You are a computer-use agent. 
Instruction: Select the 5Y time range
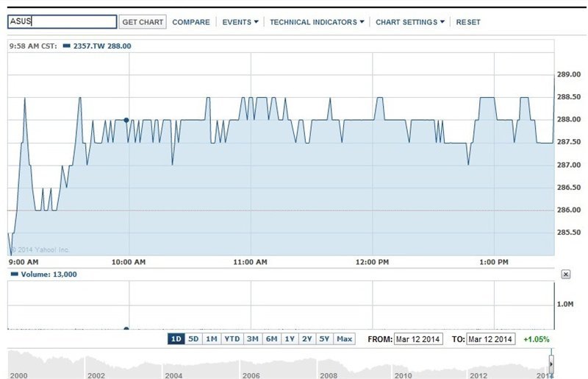point(324,339)
